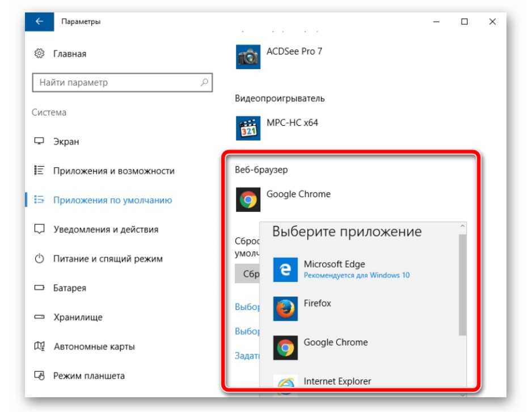The height and width of the screenshot is (412, 532).
Task: Click the popup list scrollbar thumb
Action: 462,285
